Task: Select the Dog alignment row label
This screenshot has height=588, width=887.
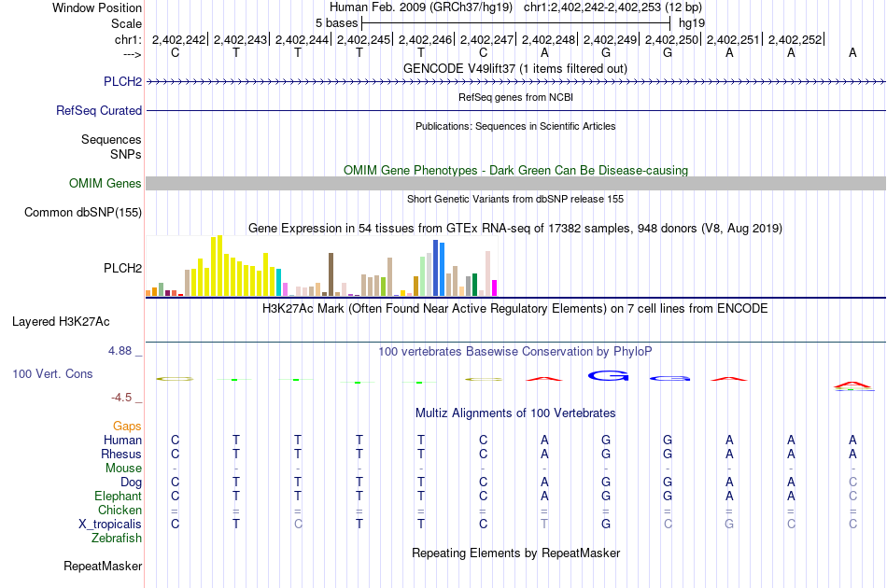Action: coord(132,483)
